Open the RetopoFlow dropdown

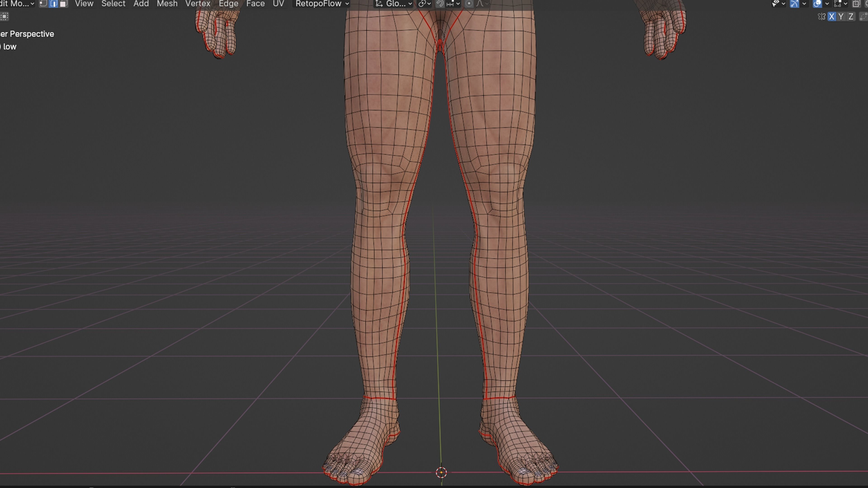coord(322,4)
